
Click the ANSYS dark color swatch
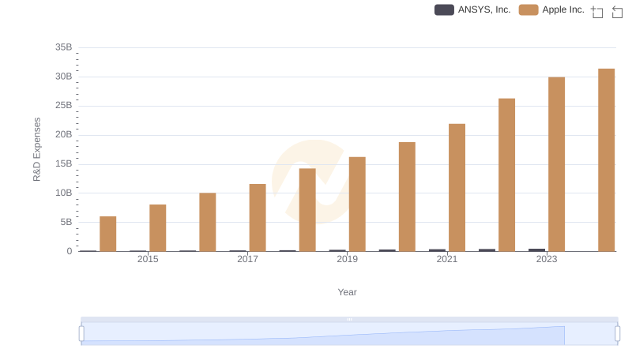[x=444, y=9]
